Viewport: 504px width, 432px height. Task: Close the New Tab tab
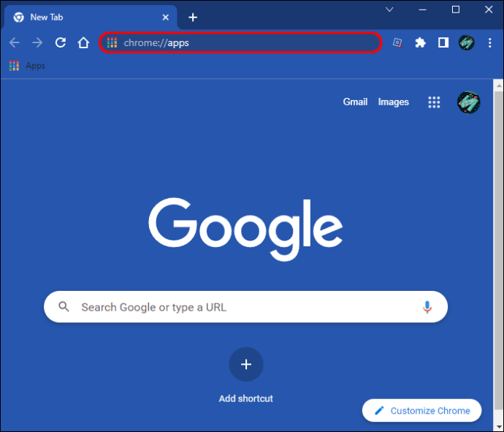tap(166, 17)
